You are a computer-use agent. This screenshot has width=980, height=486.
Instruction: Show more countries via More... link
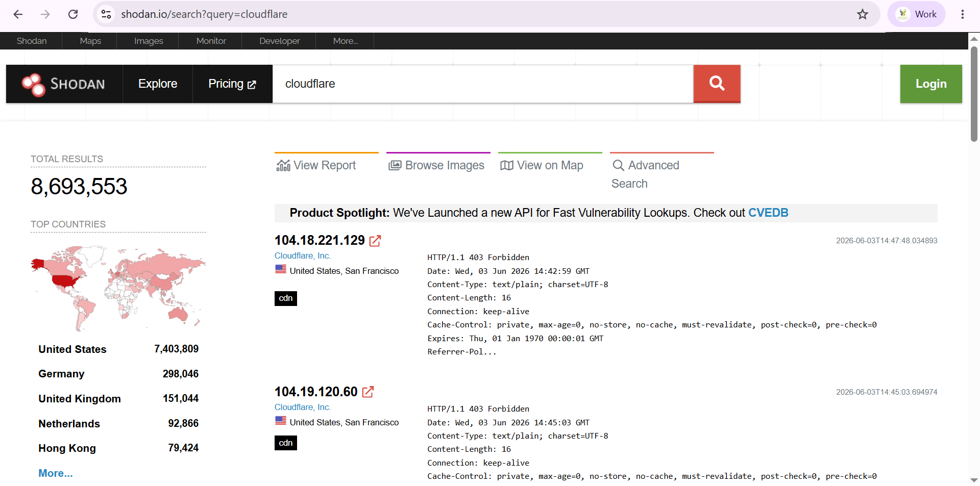[x=56, y=473]
